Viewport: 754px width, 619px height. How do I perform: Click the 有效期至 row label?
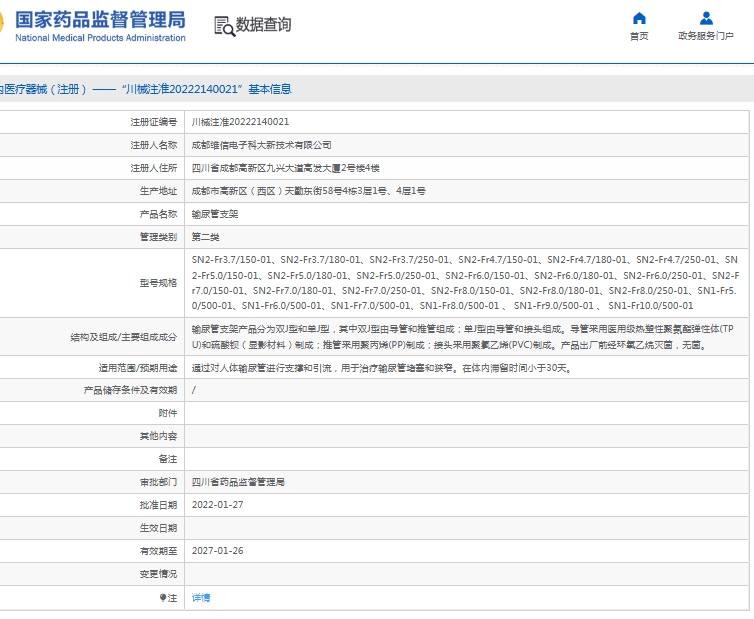(159, 551)
